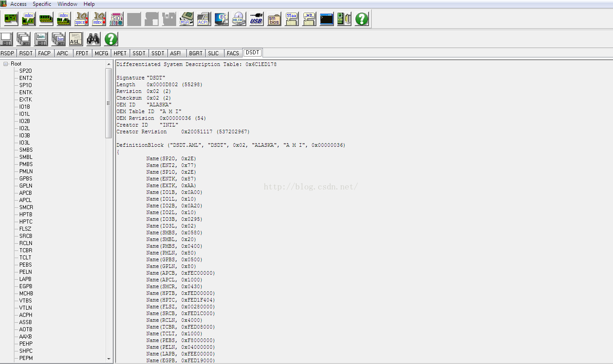613x364 pixels.
Task: Switch to the MCFG tab
Action: [x=102, y=53]
